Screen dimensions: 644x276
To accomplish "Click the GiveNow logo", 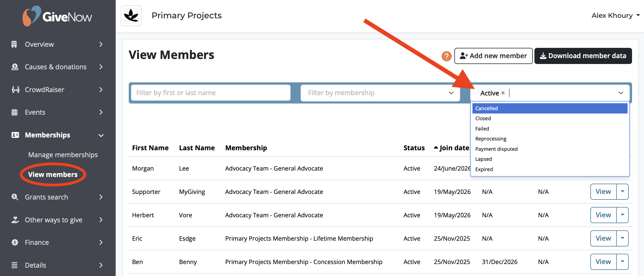I will tap(57, 16).
